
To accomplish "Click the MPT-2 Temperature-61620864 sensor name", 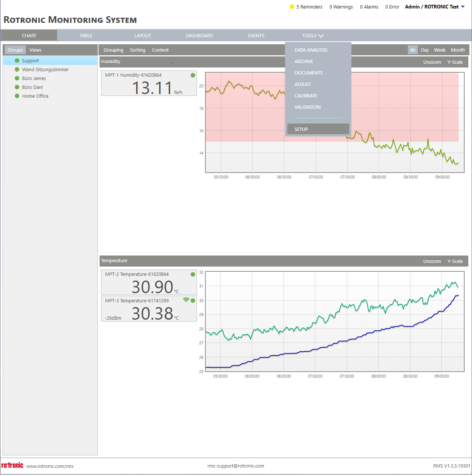I will 137,274.
